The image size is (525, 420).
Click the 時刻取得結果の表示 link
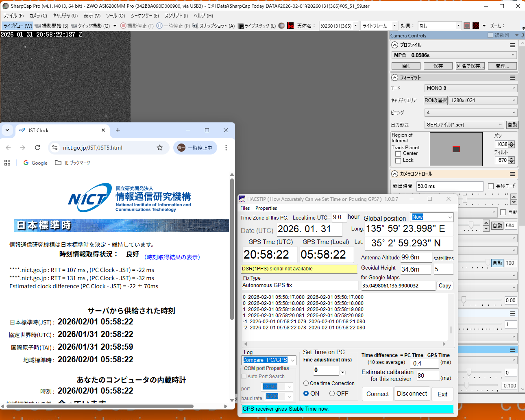click(172, 257)
